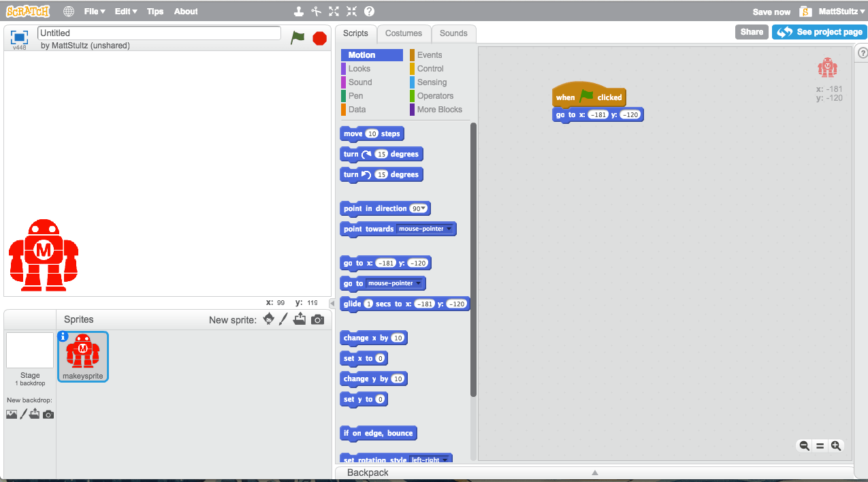Click the Scratch logo

pos(28,11)
